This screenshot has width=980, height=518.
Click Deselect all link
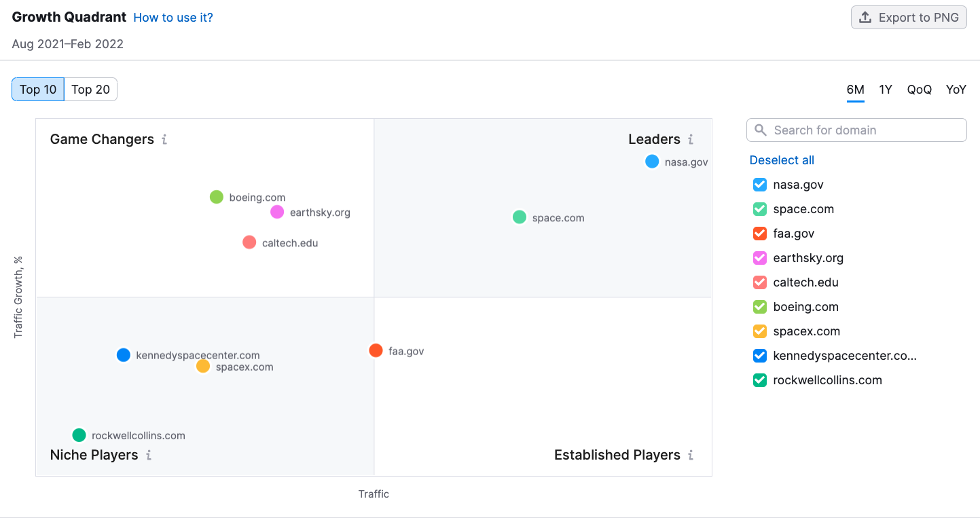(782, 160)
